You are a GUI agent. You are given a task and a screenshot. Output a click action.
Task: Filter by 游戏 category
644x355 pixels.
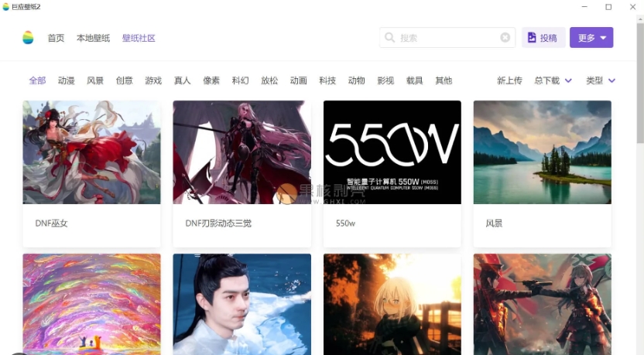[153, 80]
